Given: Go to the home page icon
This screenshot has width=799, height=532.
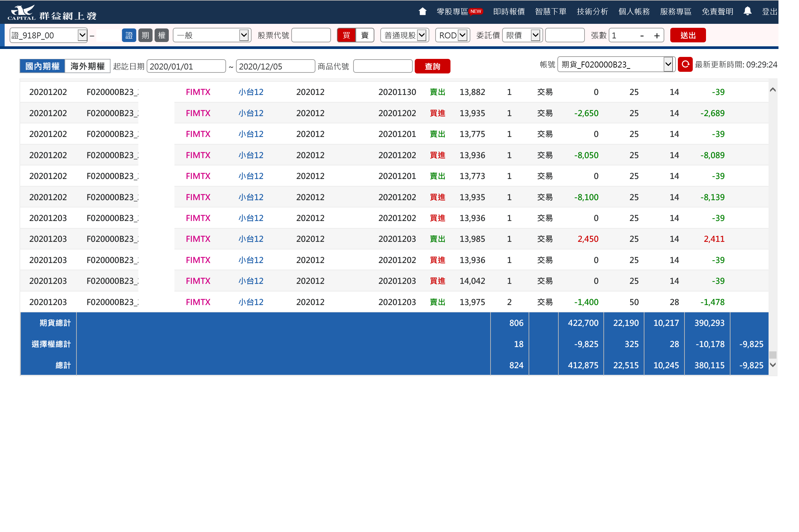Looking at the screenshot, I should coord(422,12).
